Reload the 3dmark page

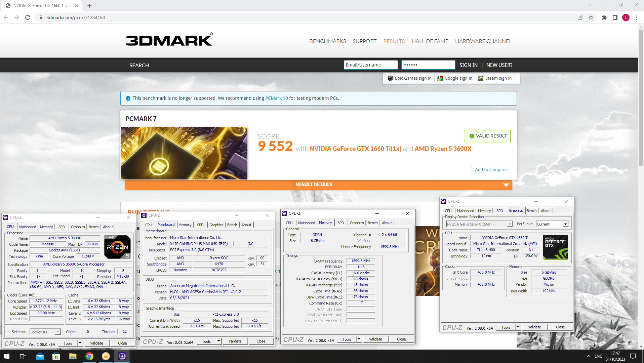click(x=28, y=17)
